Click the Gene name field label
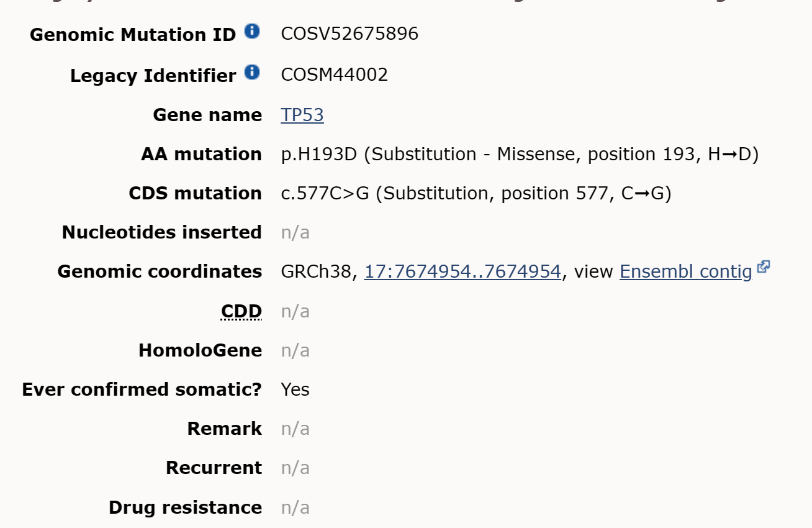812x528 pixels. click(207, 115)
